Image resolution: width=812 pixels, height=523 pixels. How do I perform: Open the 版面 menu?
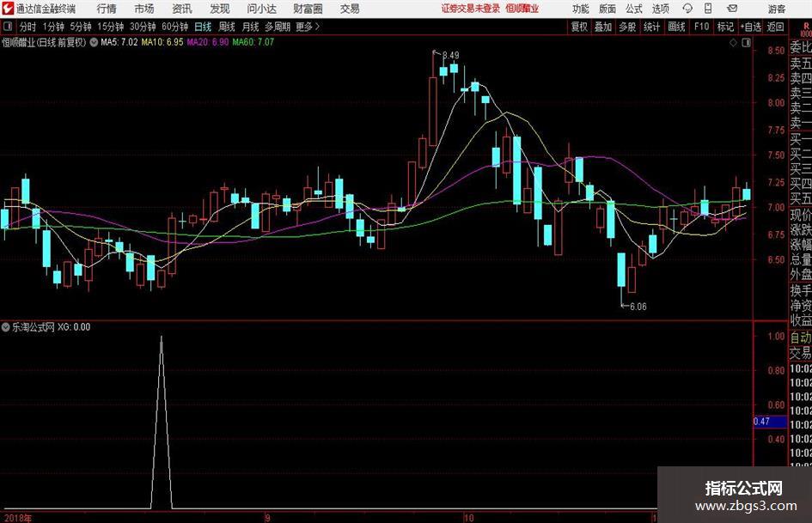607,9
